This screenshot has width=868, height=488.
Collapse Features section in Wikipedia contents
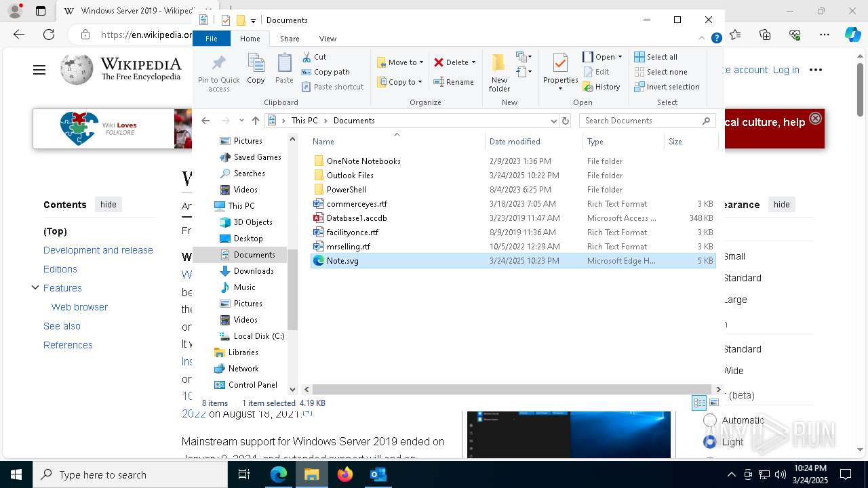[35, 288]
